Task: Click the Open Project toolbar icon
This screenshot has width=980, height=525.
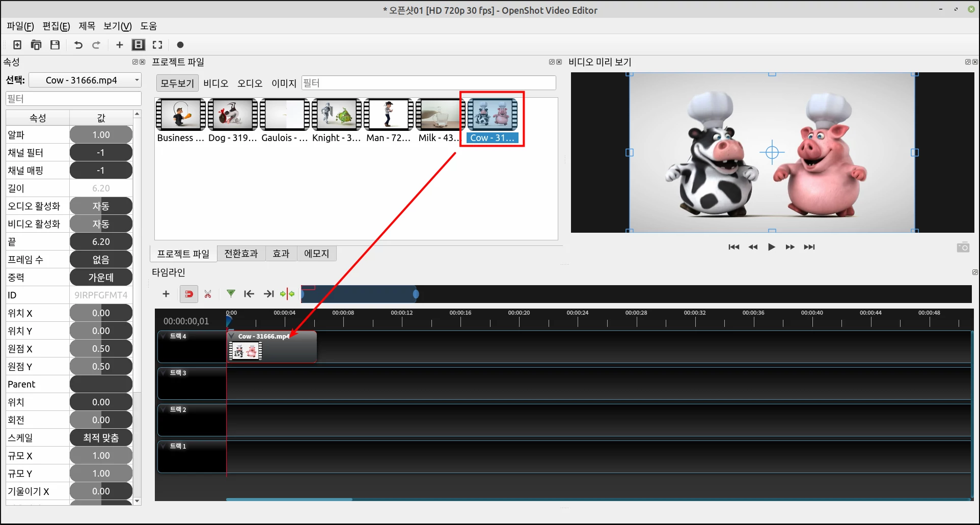Action: coord(36,45)
